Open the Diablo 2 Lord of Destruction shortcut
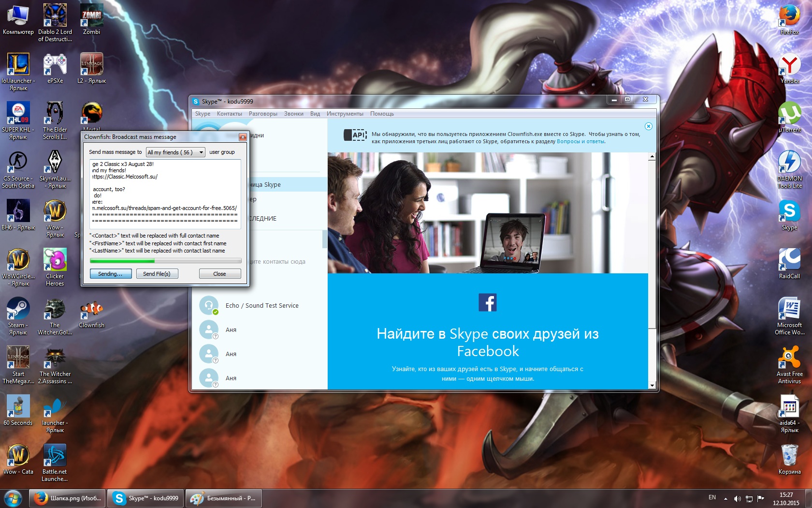This screenshot has height=508, width=812. pyautogui.click(x=55, y=22)
